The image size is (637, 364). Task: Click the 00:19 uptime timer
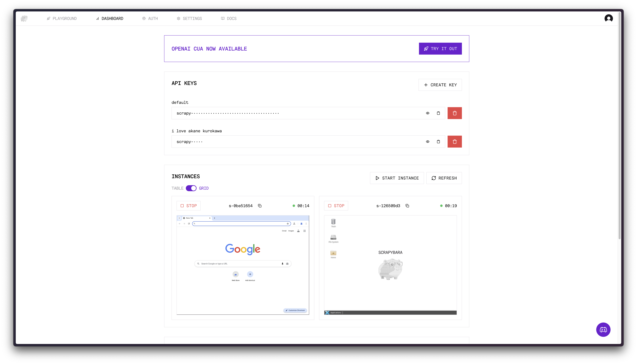(451, 206)
